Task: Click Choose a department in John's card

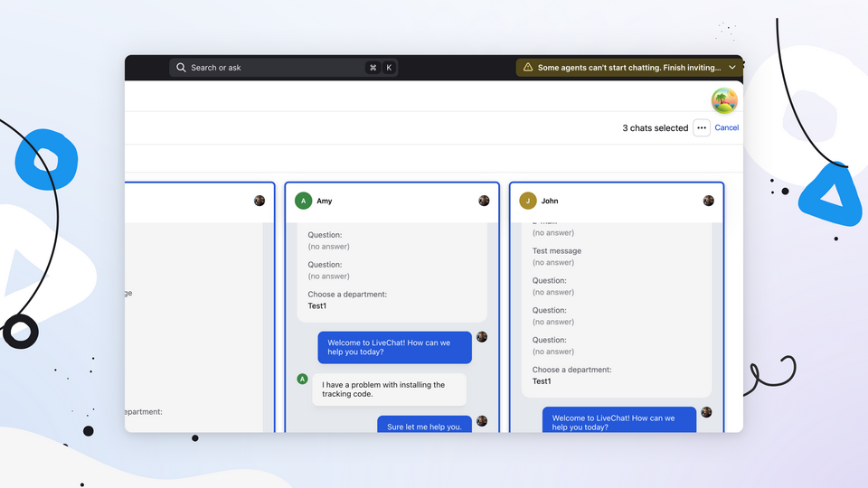Action: tap(571, 370)
